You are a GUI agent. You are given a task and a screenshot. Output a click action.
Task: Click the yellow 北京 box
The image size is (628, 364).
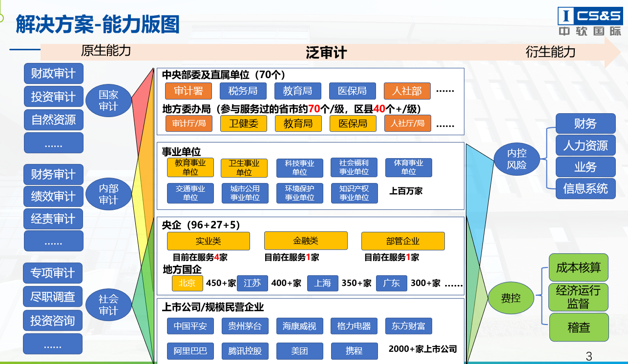tap(187, 283)
